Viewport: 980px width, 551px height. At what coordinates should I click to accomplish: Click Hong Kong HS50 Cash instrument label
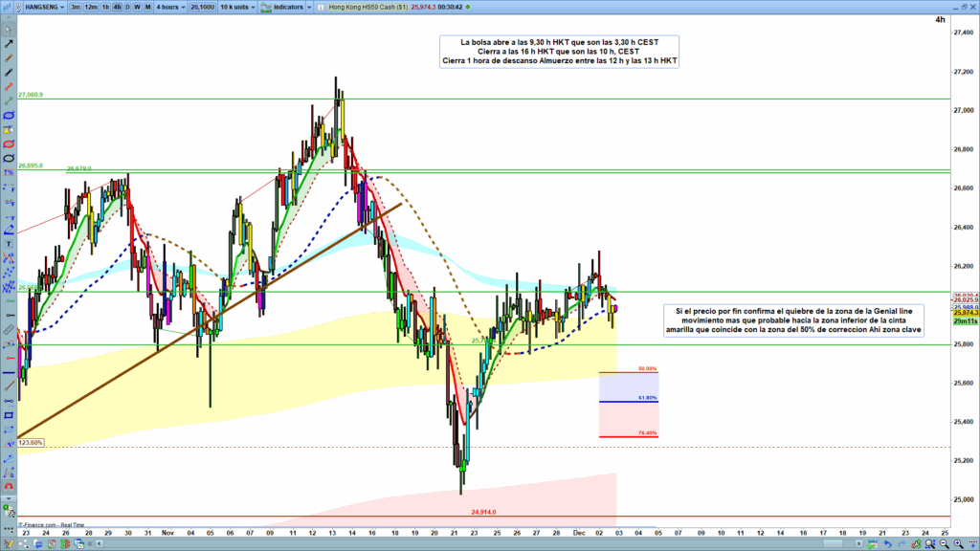pyautogui.click(x=367, y=6)
